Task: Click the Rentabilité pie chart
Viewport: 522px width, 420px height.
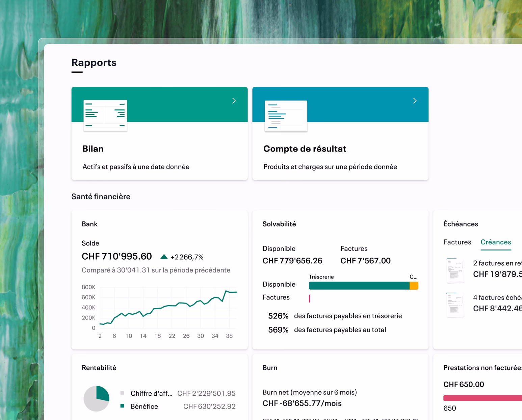Action: tap(97, 398)
